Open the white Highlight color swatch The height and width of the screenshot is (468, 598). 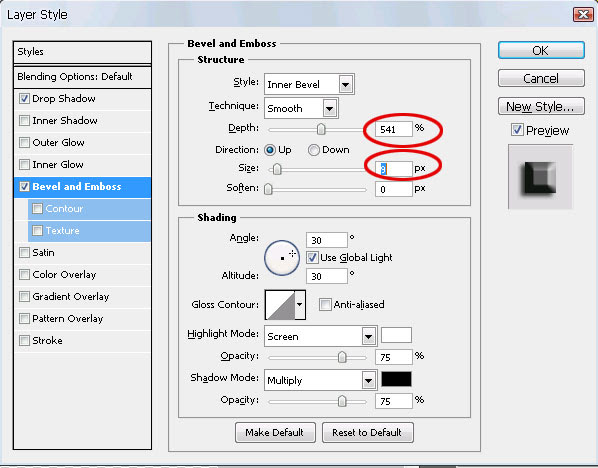pos(396,335)
